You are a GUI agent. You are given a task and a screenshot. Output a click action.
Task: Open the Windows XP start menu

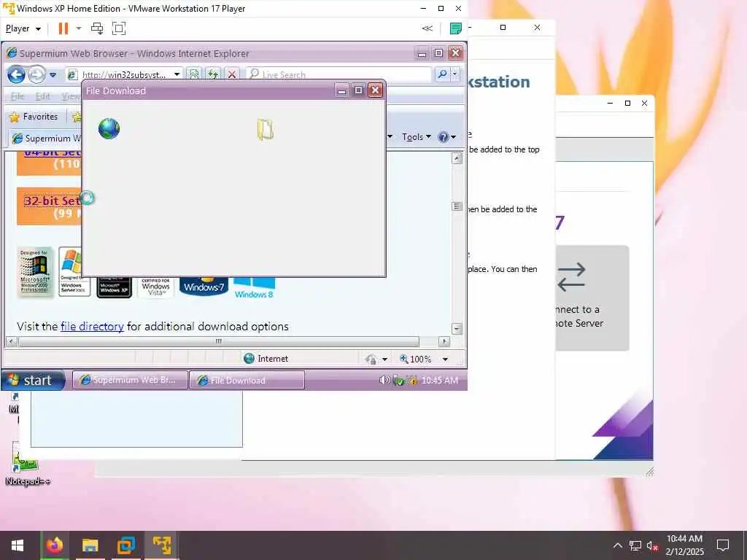32,380
